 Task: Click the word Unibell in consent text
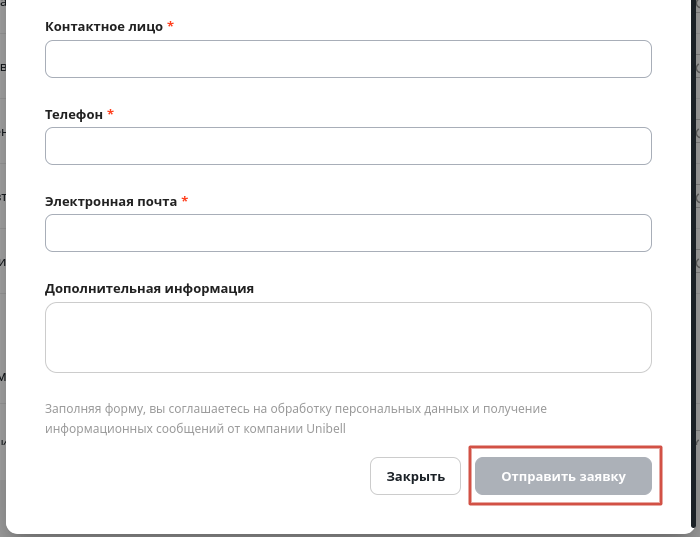click(326, 429)
